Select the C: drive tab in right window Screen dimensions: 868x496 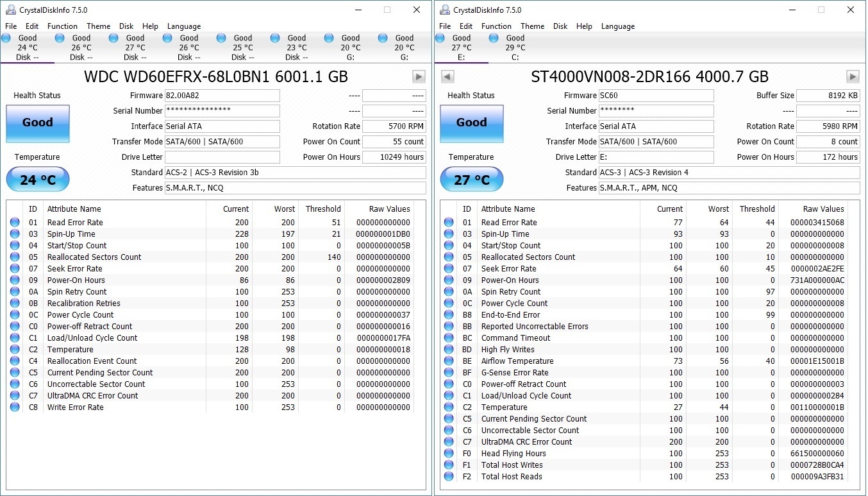tap(515, 47)
